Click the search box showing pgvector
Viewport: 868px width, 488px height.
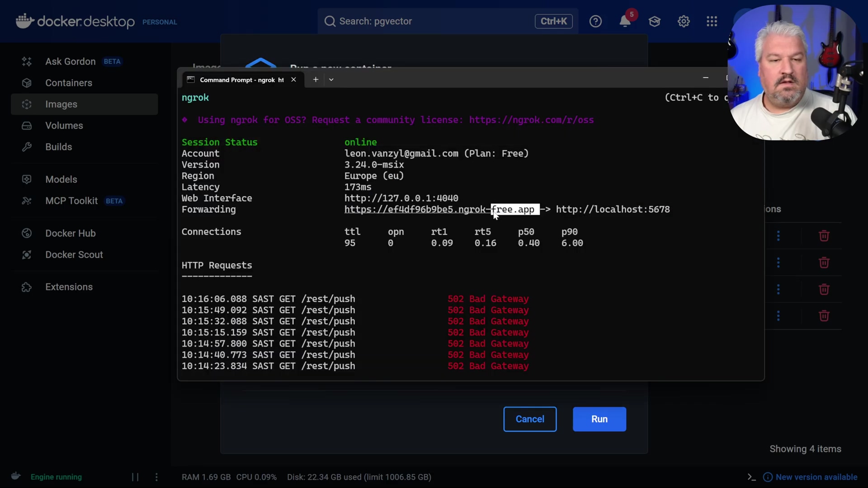tap(425, 21)
